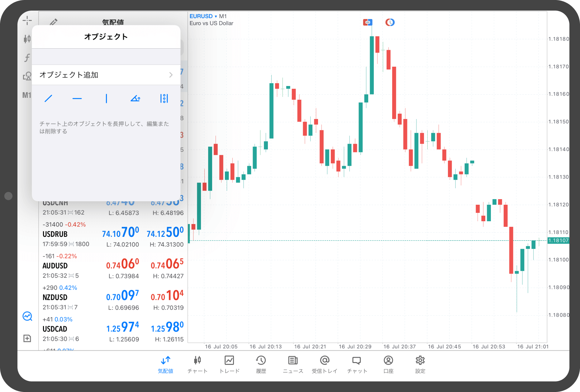Screen dimensions: 580x392
Task: Select the USDRUB quote row
Action: (x=113, y=234)
